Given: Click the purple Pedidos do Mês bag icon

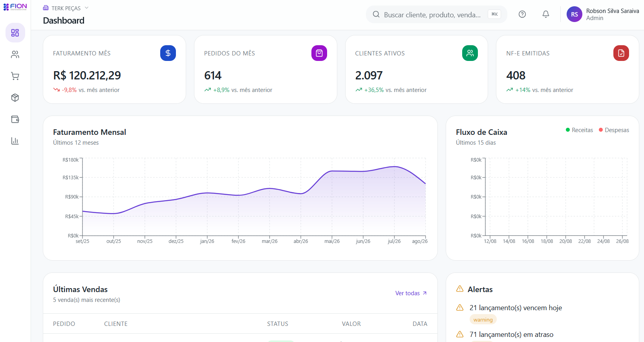Looking at the screenshot, I should click(319, 53).
